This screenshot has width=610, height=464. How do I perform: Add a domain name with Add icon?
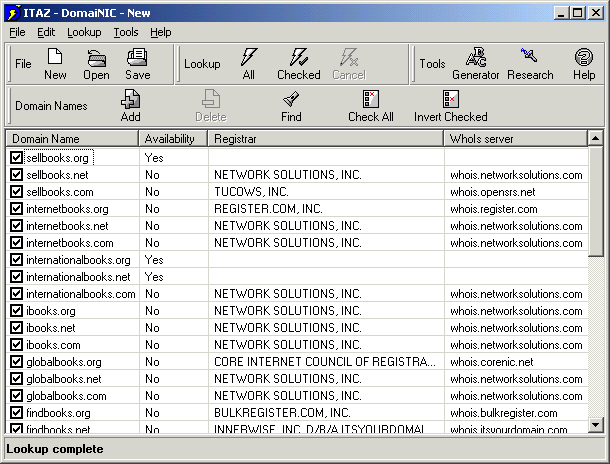tap(130, 99)
